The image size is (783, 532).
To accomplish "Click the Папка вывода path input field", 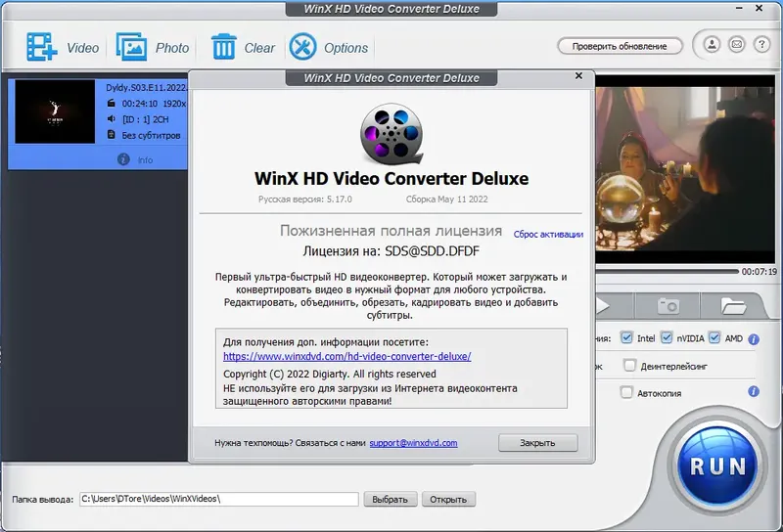I will [x=218, y=499].
